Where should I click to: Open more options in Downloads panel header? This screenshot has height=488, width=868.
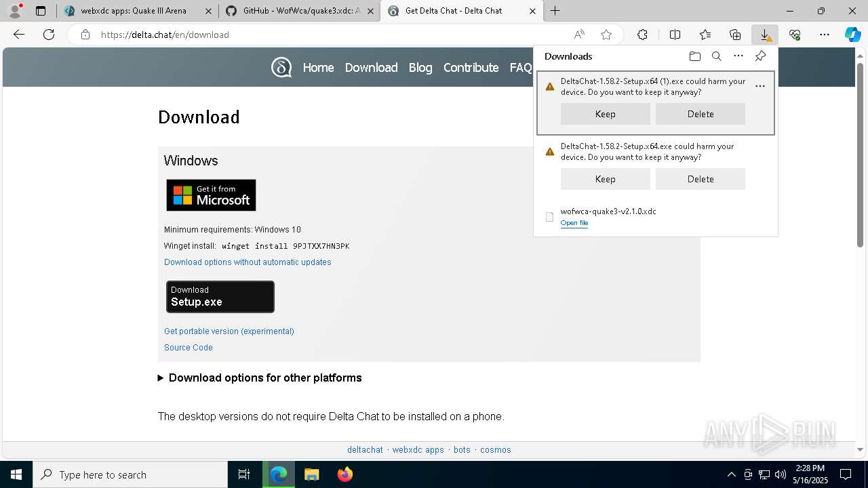point(738,56)
